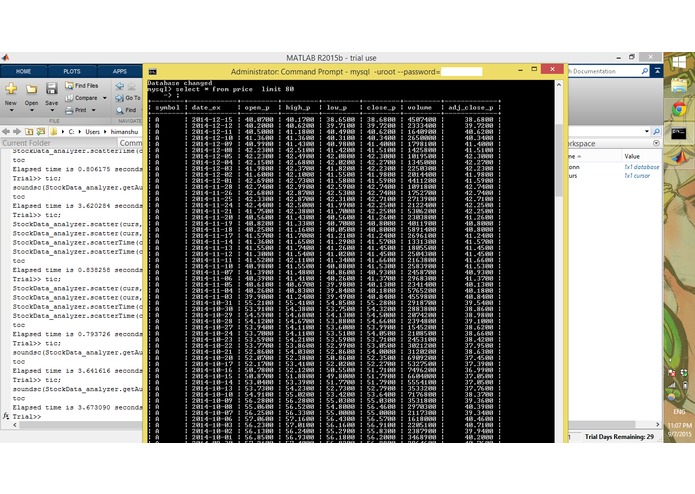Expand the Save dropdown arrow
This screenshot has height=494, width=695.
point(52,110)
